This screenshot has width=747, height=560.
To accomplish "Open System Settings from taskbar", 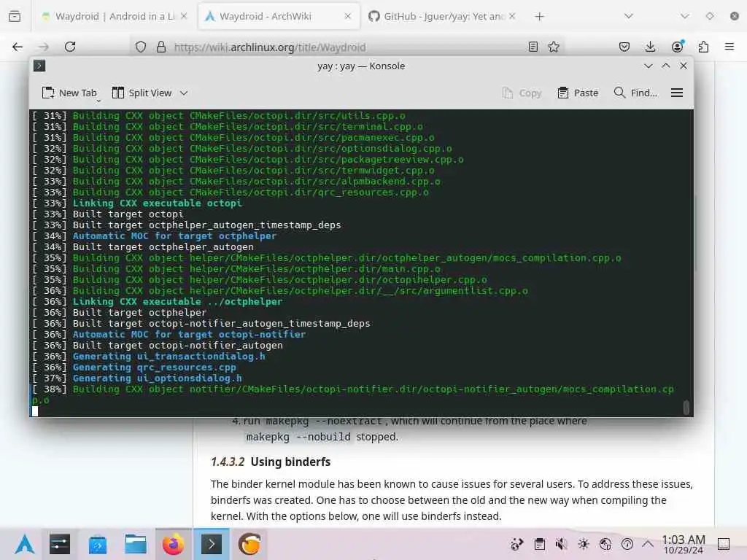I will [x=60, y=544].
